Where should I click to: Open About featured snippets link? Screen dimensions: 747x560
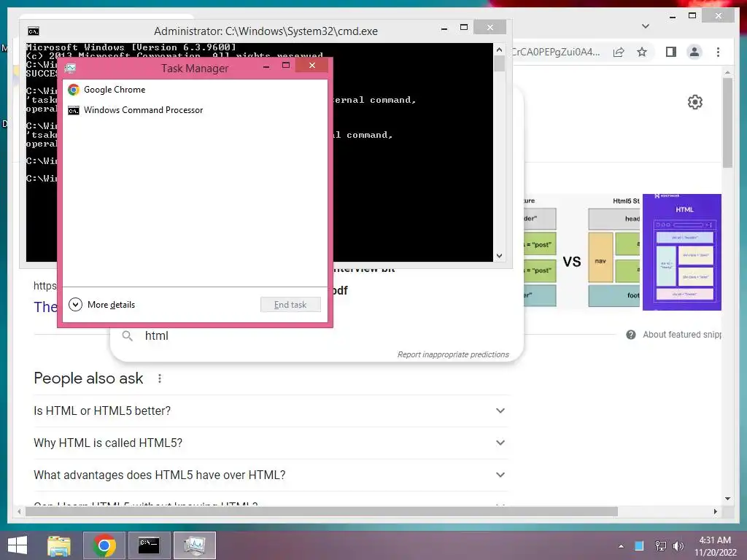coord(682,335)
